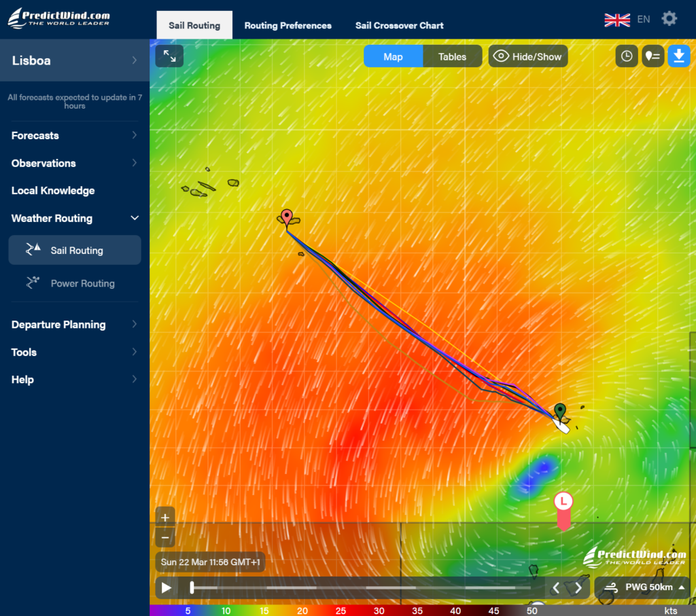Viewport: 696px width, 616px height.
Task: Switch to Map view
Action: click(393, 56)
